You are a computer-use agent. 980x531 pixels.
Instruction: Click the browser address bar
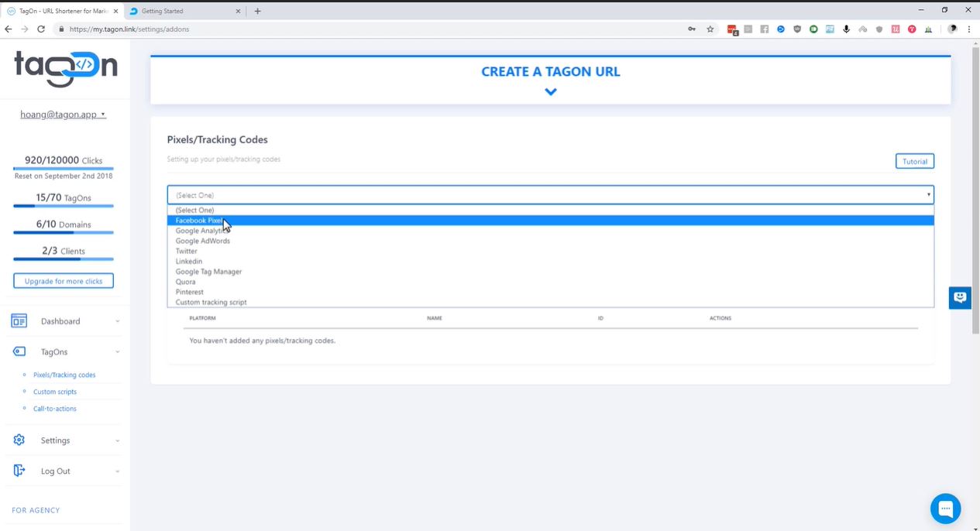tap(372, 29)
